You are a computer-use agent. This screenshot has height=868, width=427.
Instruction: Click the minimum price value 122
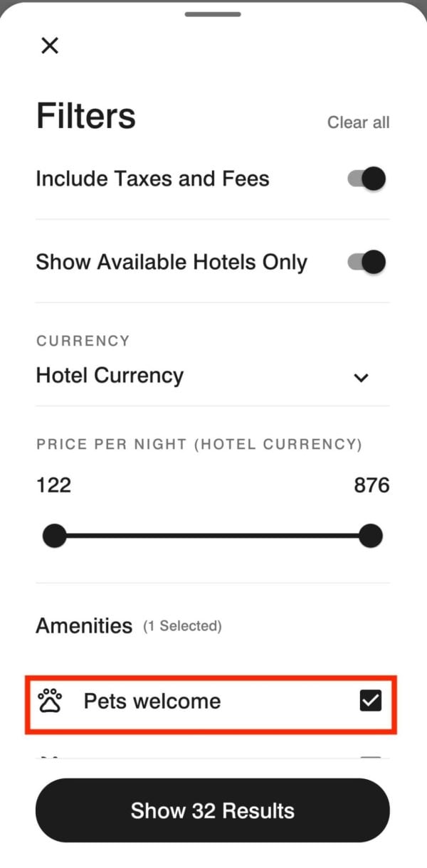point(53,485)
